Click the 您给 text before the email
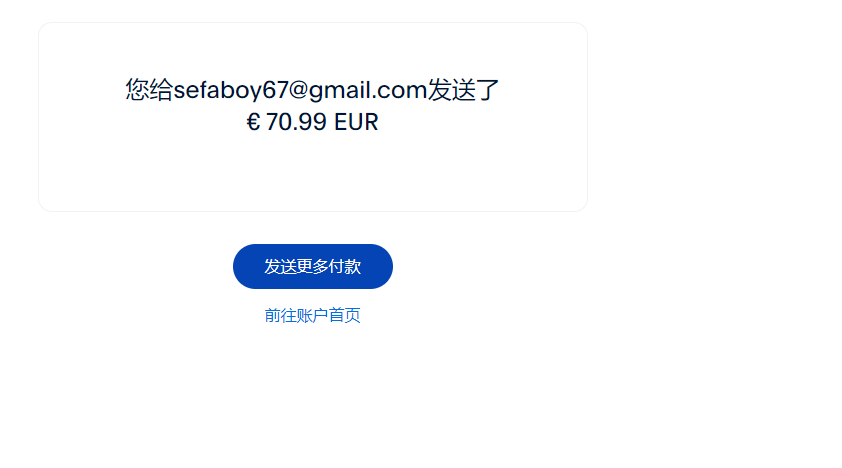842x468 pixels. pos(150,90)
